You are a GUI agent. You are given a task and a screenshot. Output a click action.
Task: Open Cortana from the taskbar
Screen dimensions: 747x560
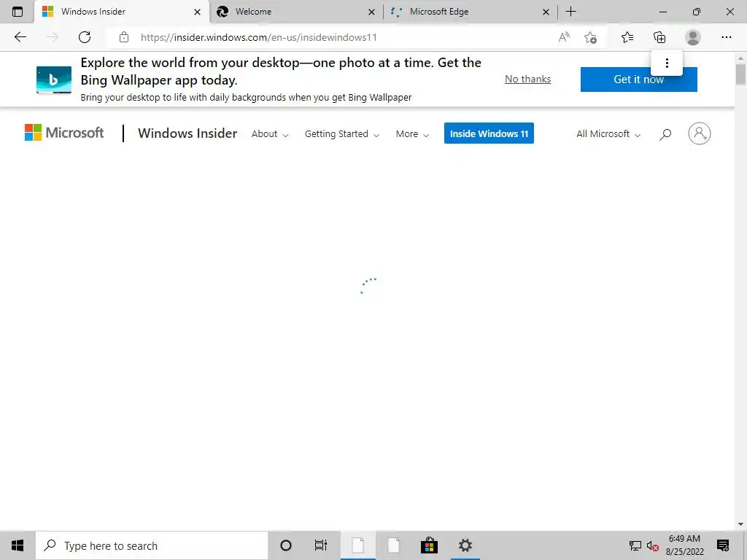(x=286, y=545)
